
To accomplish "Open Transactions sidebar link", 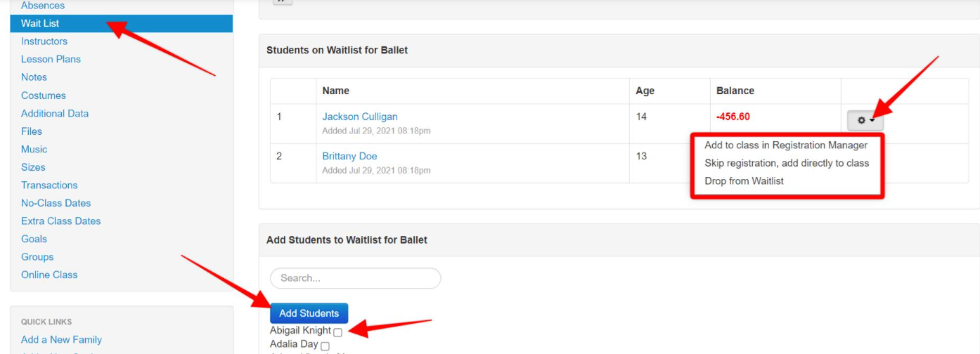I will (x=49, y=185).
